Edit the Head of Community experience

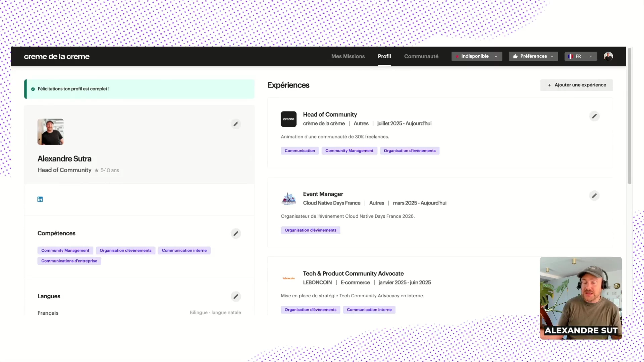(x=594, y=116)
